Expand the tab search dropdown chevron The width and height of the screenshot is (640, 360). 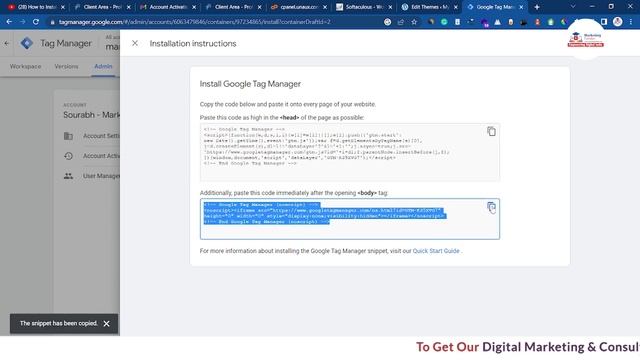point(573,7)
